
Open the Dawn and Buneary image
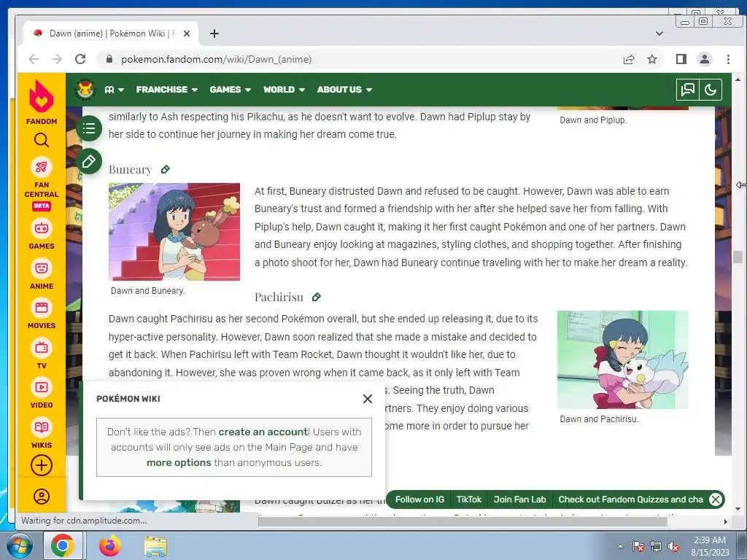coord(174,232)
